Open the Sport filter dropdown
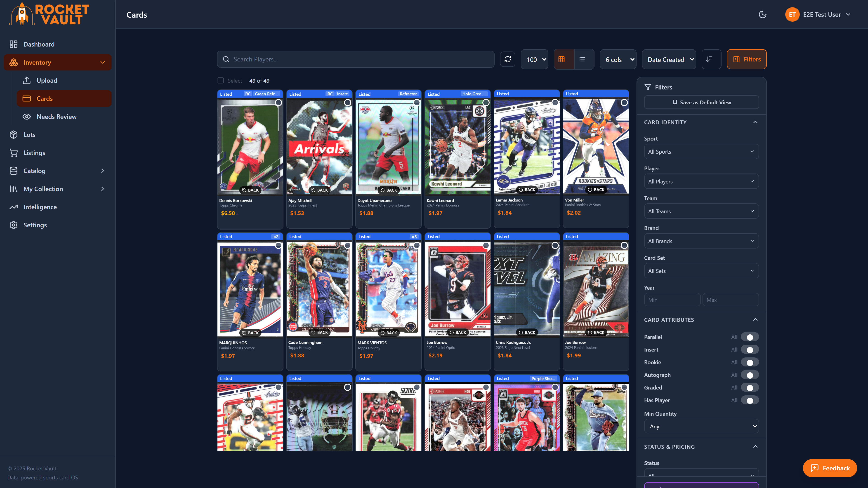Screen dimensions: 868x488 [x=701, y=152]
